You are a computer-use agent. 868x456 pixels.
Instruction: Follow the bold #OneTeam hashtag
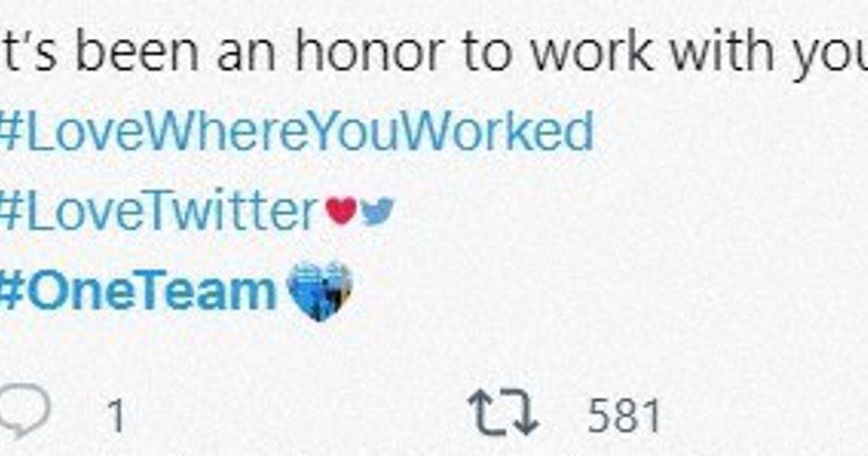pos(137,291)
